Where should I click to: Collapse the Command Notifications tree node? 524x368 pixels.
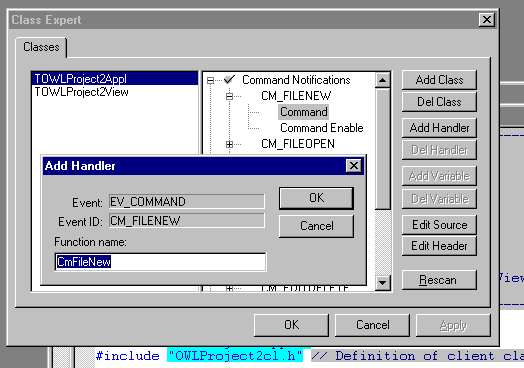[x=210, y=80]
